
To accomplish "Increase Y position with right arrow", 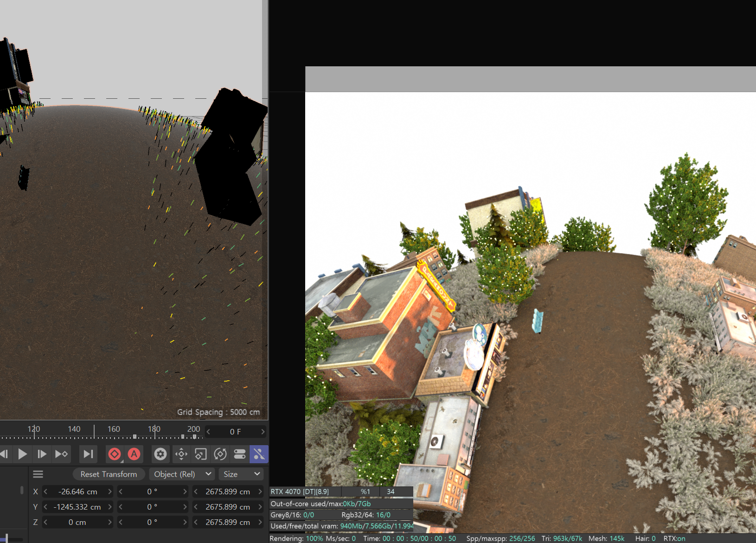I will click(110, 507).
